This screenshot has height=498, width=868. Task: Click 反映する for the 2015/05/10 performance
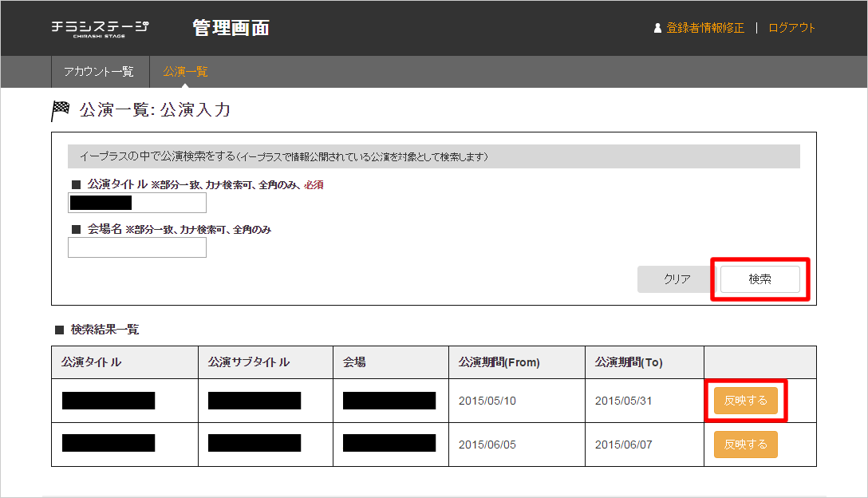(745, 401)
